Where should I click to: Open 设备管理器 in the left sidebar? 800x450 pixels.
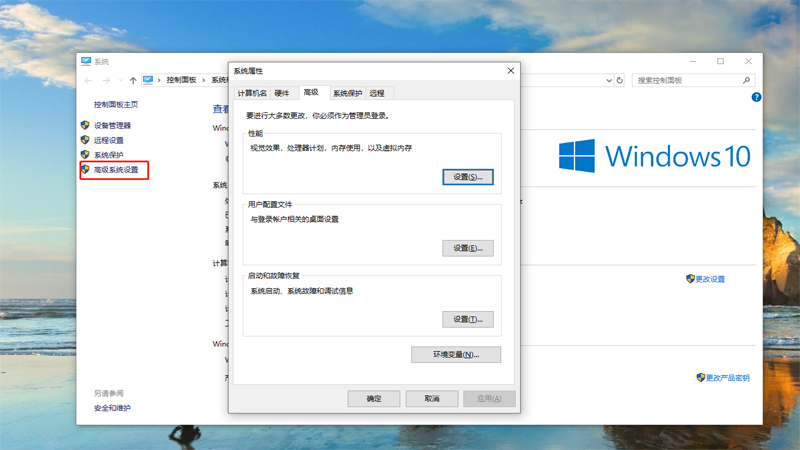coord(112,126)
